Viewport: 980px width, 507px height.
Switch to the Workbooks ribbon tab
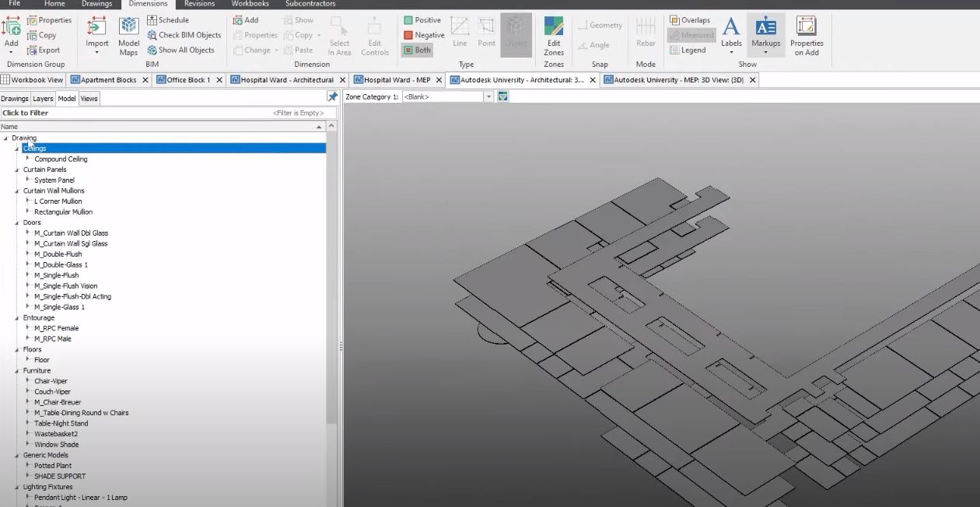(x=250, y=4)
